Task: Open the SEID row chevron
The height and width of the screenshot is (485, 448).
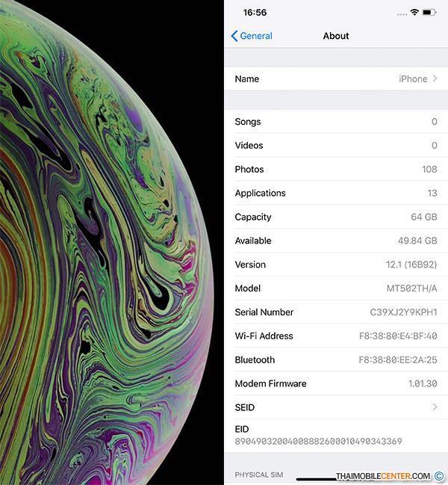Action: (x=435, y=407)
